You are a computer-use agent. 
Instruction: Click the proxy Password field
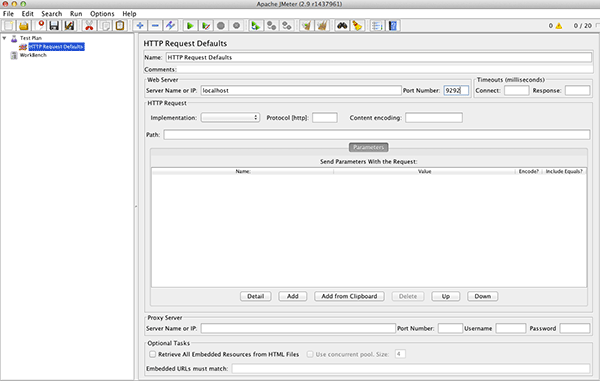pos(575,328)
